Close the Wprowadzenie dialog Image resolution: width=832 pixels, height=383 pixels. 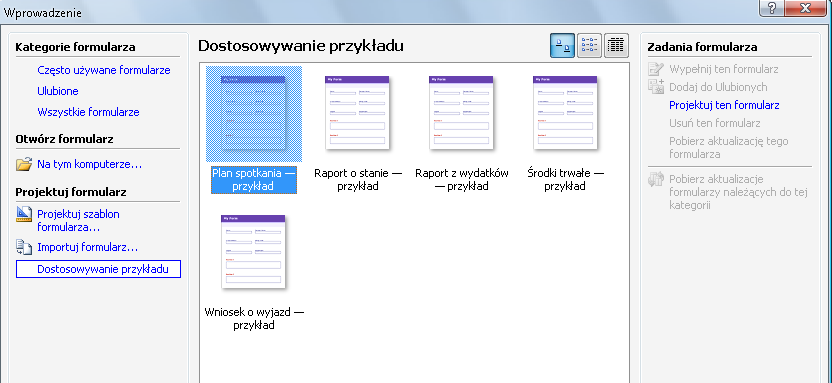click(x=805, y=8)
